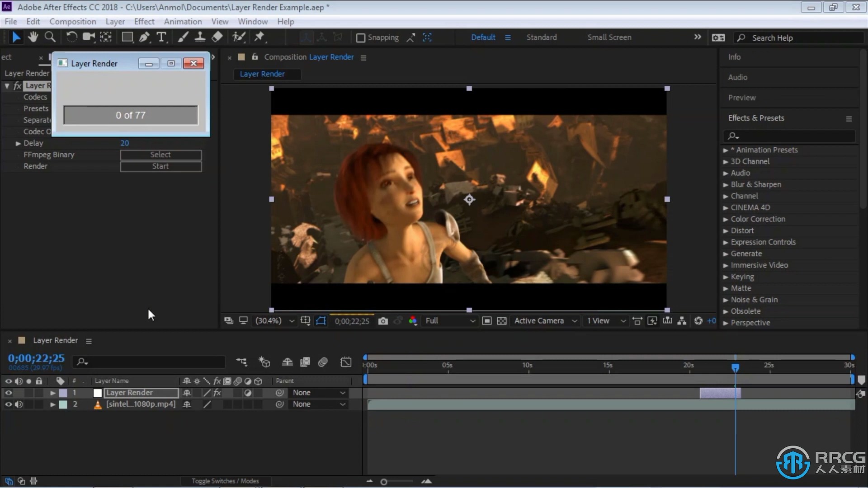Open Parent dropdown for sintel 1080p.mp4 layer
Viewport: 868px width, 488px height.
tap(319, 404)
